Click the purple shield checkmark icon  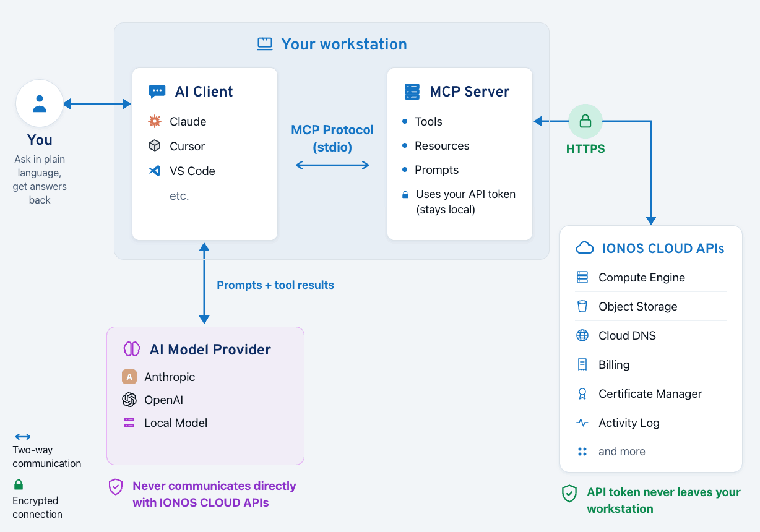116,487
